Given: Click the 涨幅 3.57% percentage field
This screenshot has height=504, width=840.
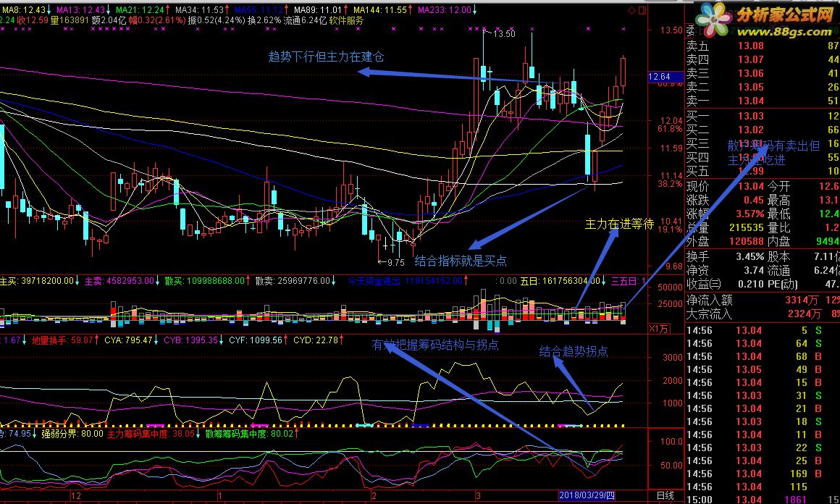Looking at the screenshot, I should click(x=726, y=214).
